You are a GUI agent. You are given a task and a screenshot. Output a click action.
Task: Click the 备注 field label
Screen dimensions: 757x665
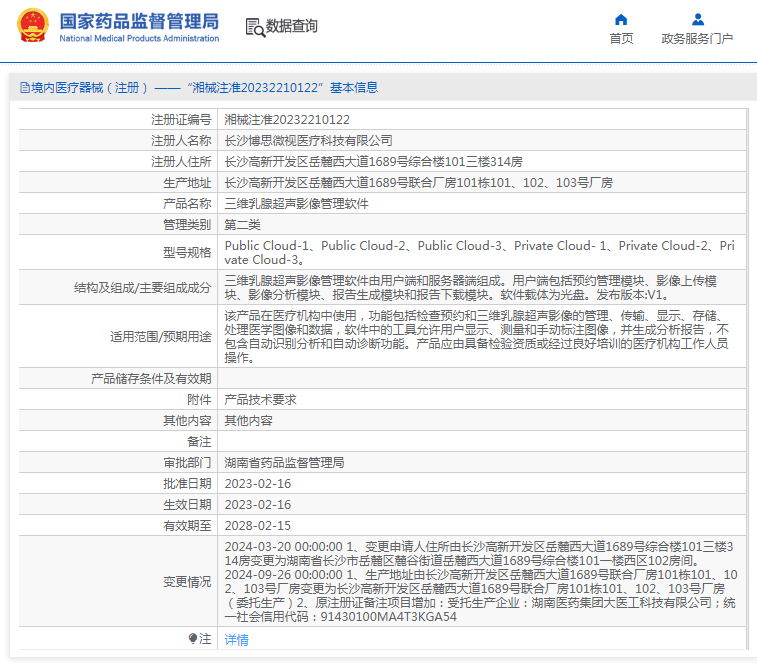(199, 442)
